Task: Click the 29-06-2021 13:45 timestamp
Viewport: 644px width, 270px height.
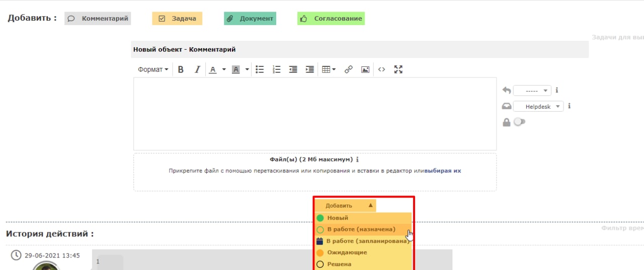Action: [x=52, y=255]
